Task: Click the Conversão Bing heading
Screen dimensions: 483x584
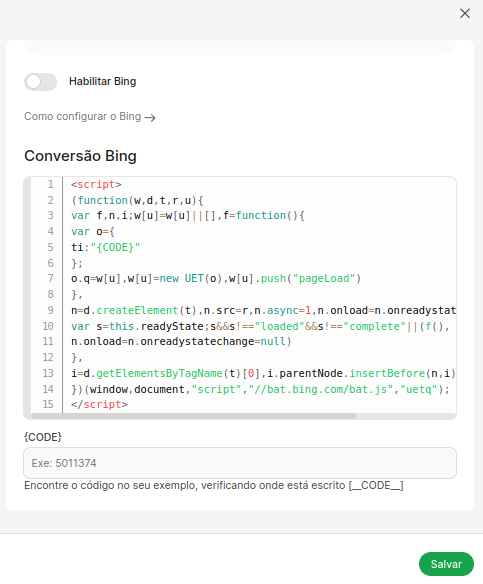Action: 80,156
